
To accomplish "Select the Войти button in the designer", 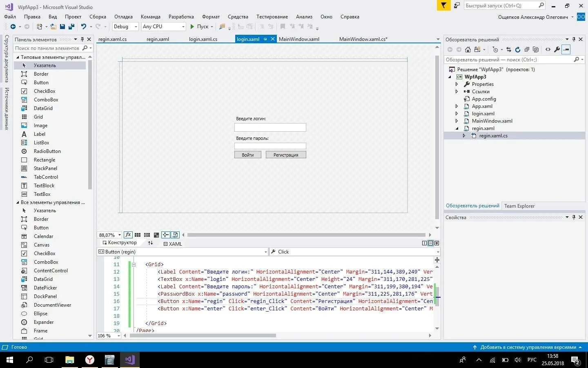I will (x=248, y=155).
